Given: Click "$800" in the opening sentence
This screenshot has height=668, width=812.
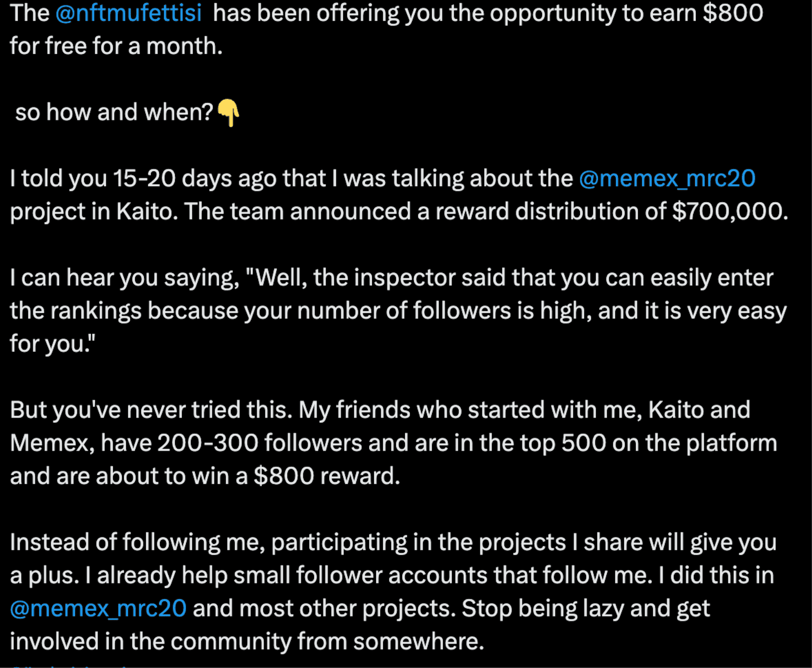Looking at the screenshot, I should [x=733, y=13].
